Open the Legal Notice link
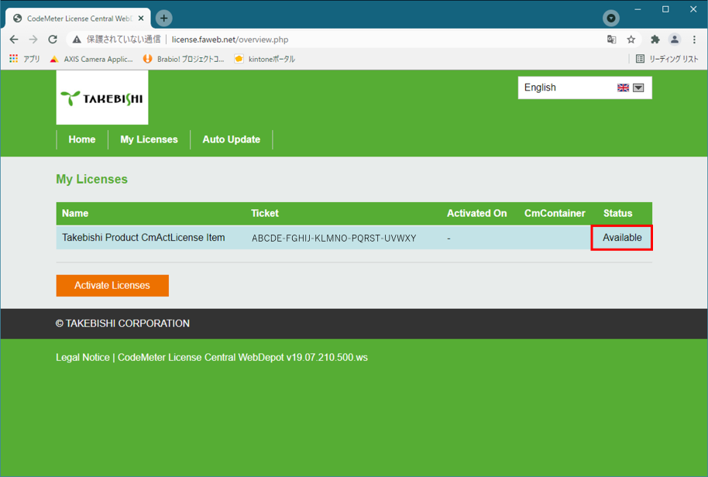The height and width of the screenshot is (477, 708). (83, 357)
